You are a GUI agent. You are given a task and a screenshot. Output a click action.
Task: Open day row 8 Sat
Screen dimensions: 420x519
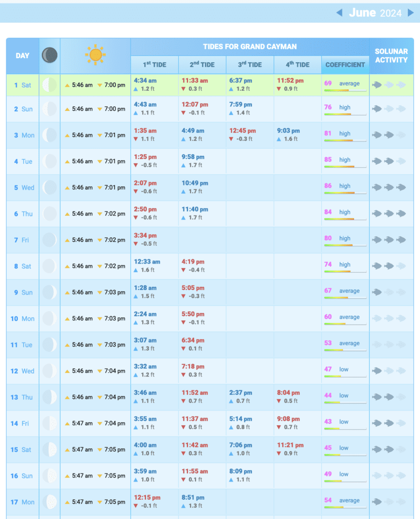[x=23, y=266]
